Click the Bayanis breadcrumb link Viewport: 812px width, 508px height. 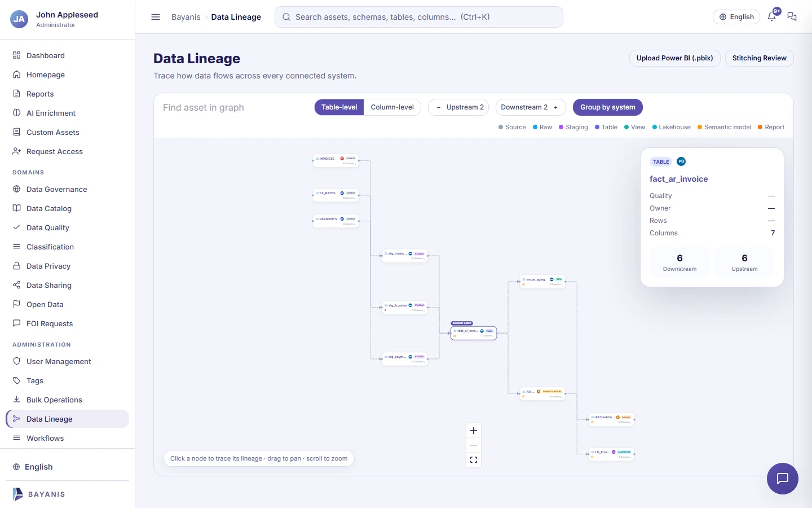pyautogui.click(x=186, y=17)
